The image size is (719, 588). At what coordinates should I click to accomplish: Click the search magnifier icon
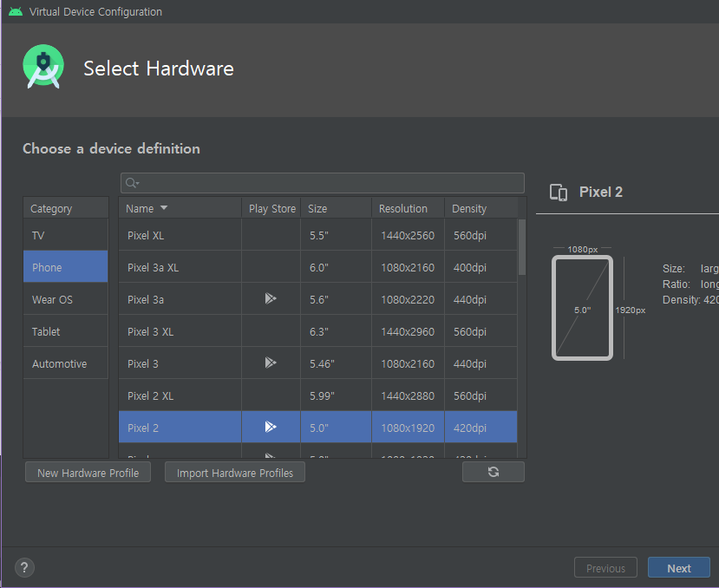tap(132, 183)
